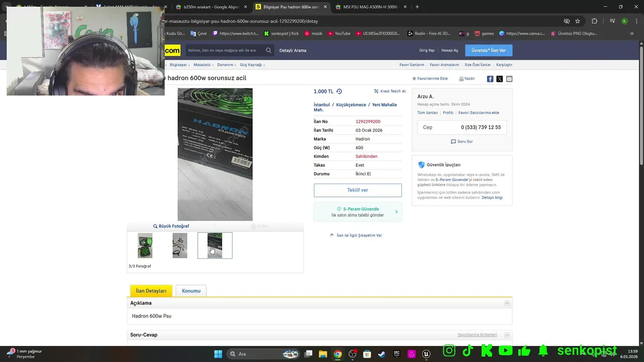Open the games bookmark folder
Screen dimensions: 644x362
click(x=484, y=34)
